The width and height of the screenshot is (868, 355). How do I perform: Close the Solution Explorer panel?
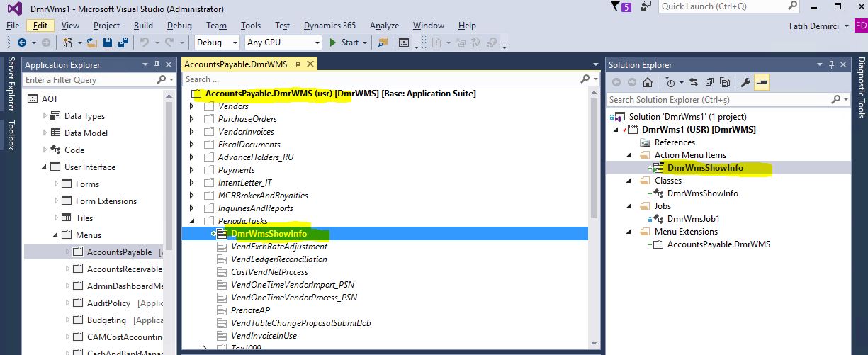842,64
